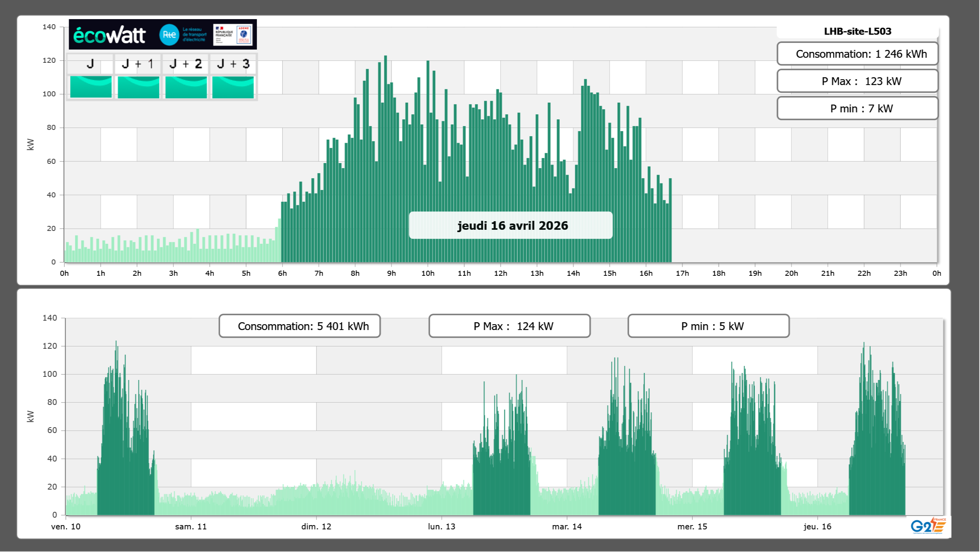Select the J + 3 forecast label
980x552 pixels.
(x=233, y=64)
